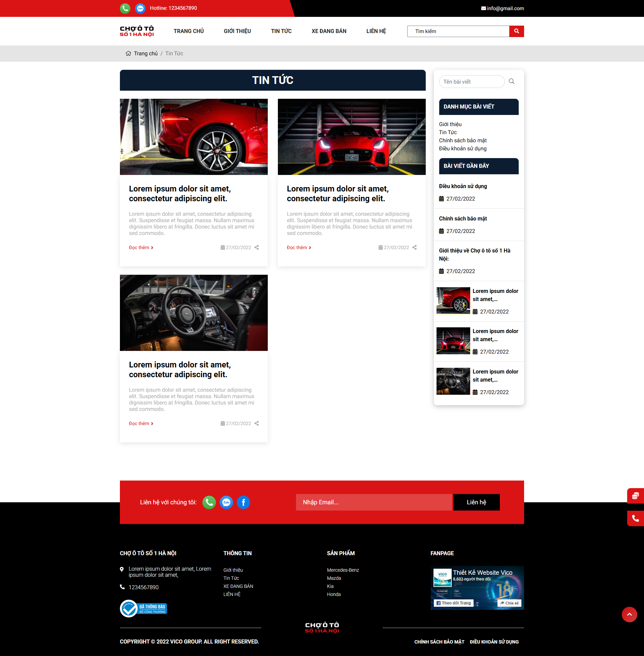Click the Nhập Email input field
This screenshot has width=644, height=656.
coord(374,502)
